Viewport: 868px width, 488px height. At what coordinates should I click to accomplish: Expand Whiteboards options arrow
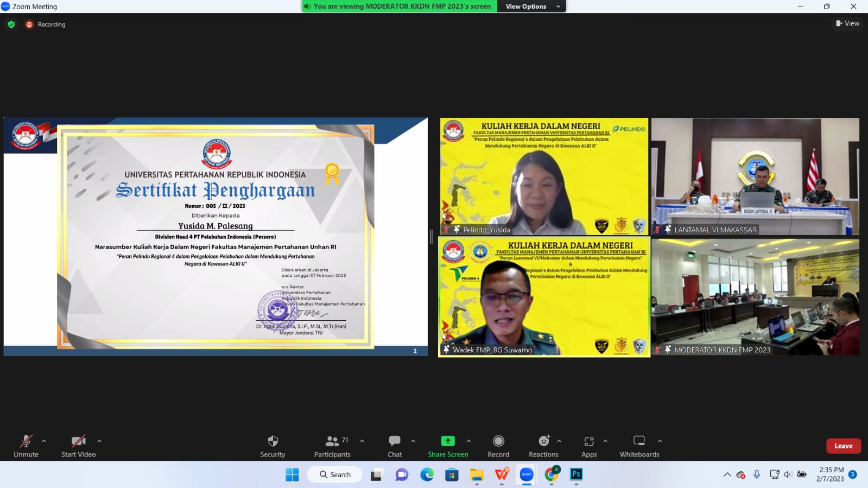pyautogui.click(x=660, y=441)
